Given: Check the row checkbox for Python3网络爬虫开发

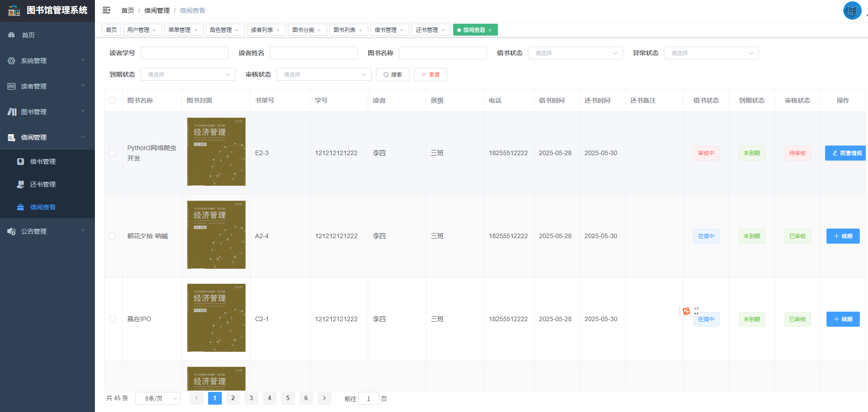Looking at the screenshot, I should coord(113,153).
